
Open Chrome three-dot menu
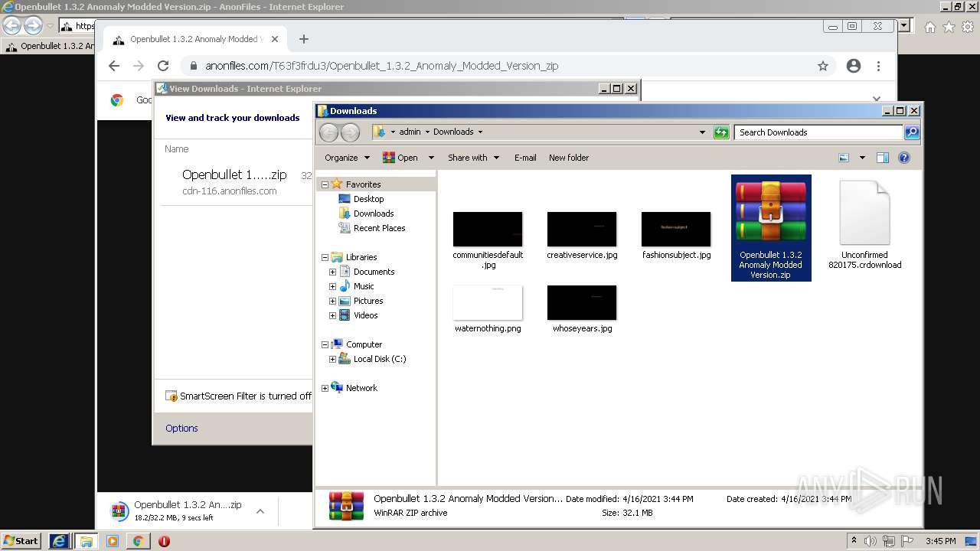click(x=879, y=66)
